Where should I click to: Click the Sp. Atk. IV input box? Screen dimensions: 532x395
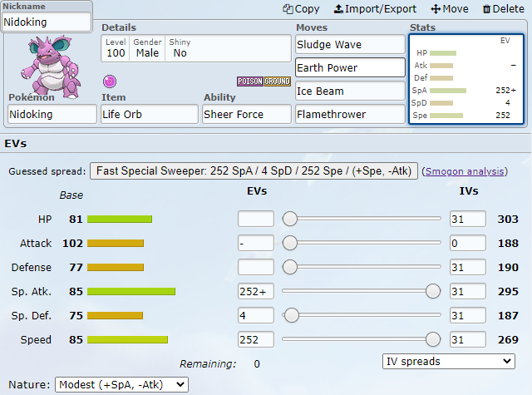click(x=468, y=291)
